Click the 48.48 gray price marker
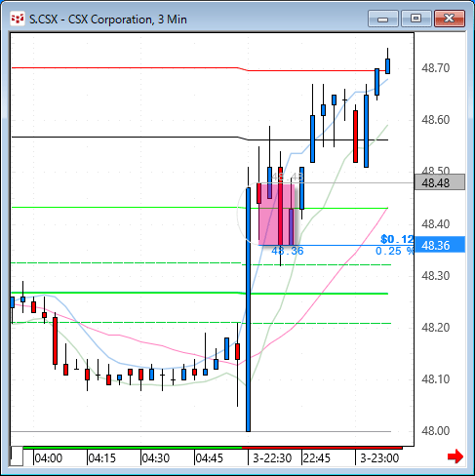The width and height of the screenshot is (475, 476). [440, 182]
